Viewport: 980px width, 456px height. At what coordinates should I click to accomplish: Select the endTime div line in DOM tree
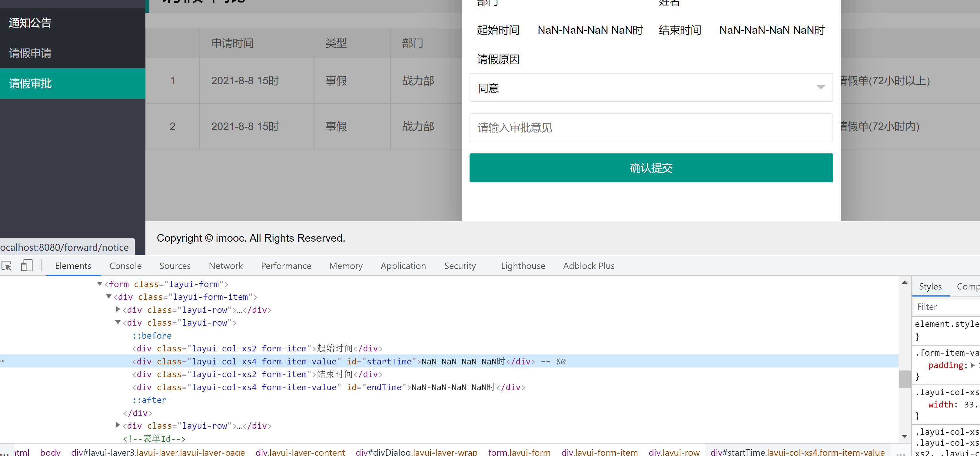pos(328,387)
